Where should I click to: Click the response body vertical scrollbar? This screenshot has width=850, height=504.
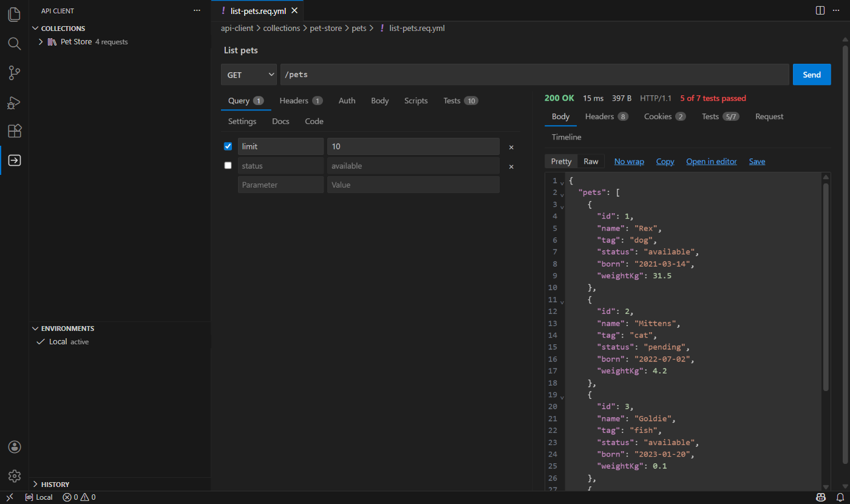pyautogui.click(x=826, y=287)
